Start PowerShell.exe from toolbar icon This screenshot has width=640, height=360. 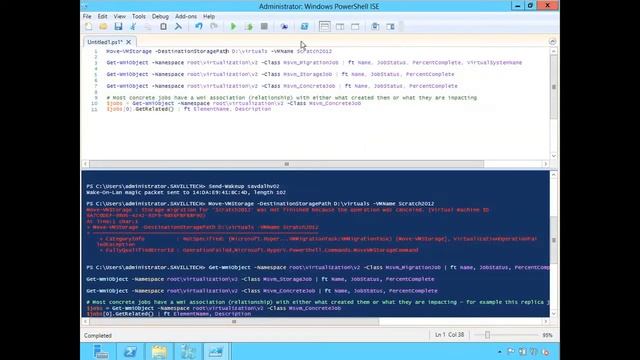(x=304, y=27)
